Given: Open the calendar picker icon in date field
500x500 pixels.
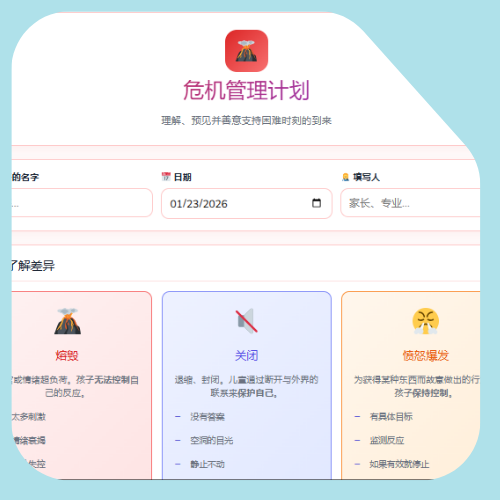Looking at the screenshot, I should click(316, 203).
